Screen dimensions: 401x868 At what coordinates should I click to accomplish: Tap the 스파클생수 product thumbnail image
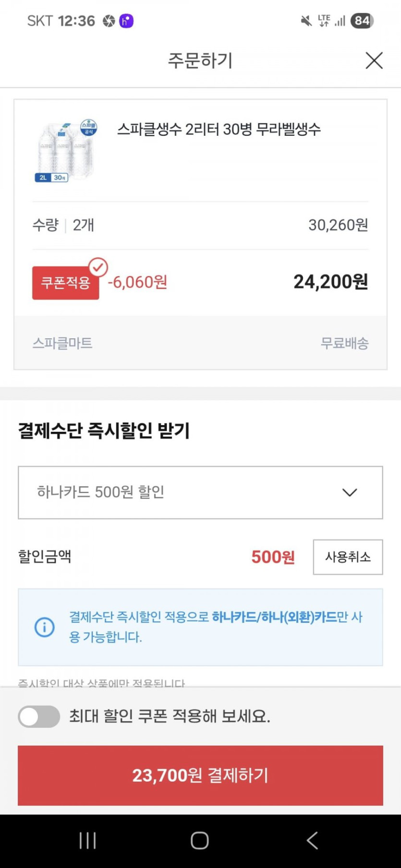(66, 151)
